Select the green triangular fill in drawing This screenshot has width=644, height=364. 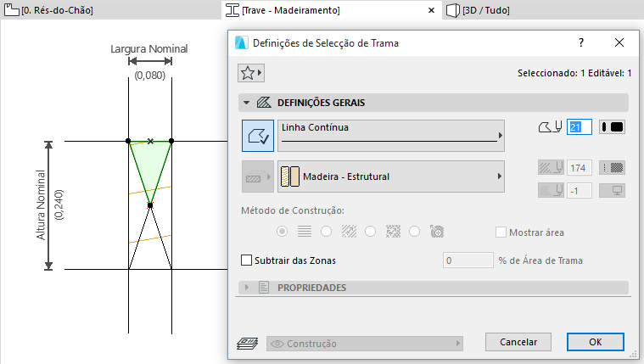(150, 165)
